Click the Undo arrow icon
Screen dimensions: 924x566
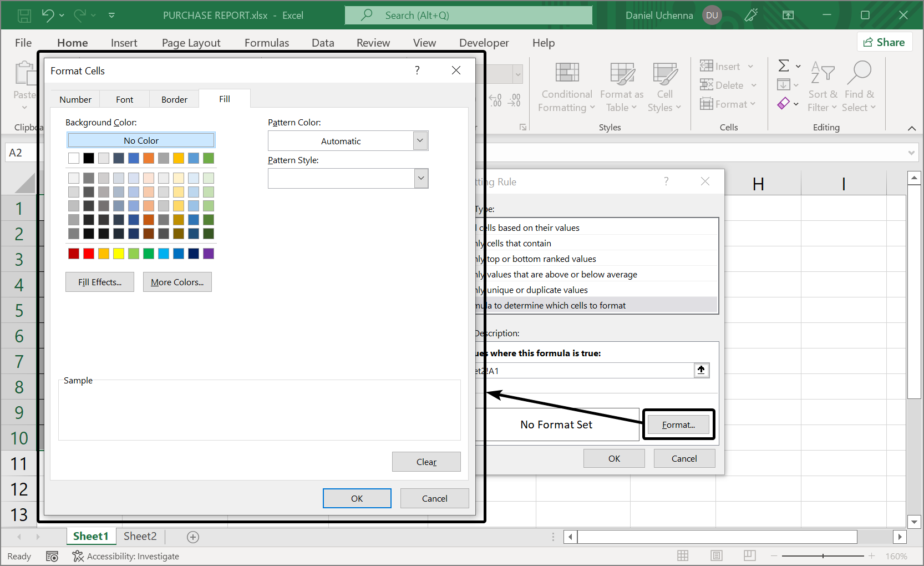point(48,16)
